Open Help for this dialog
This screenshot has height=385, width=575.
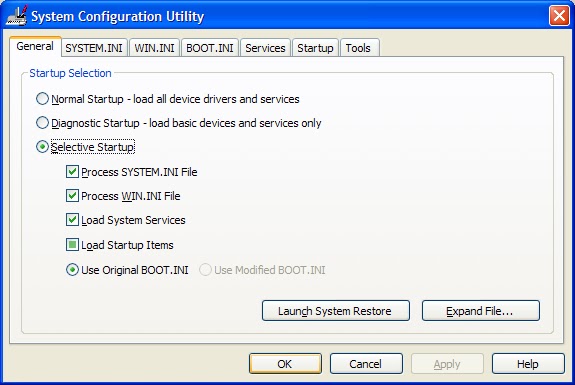[x=528, y=364]
